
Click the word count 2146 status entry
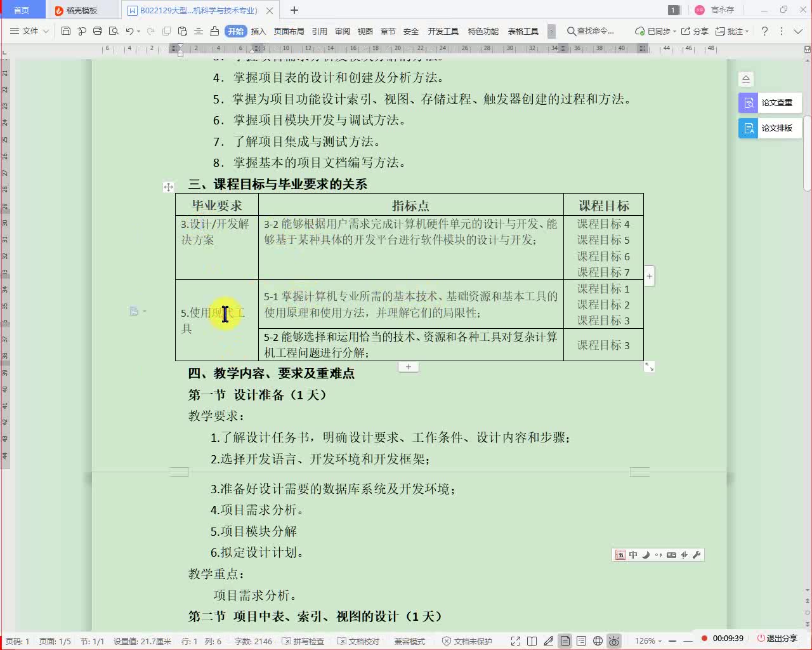pos(253,641)
